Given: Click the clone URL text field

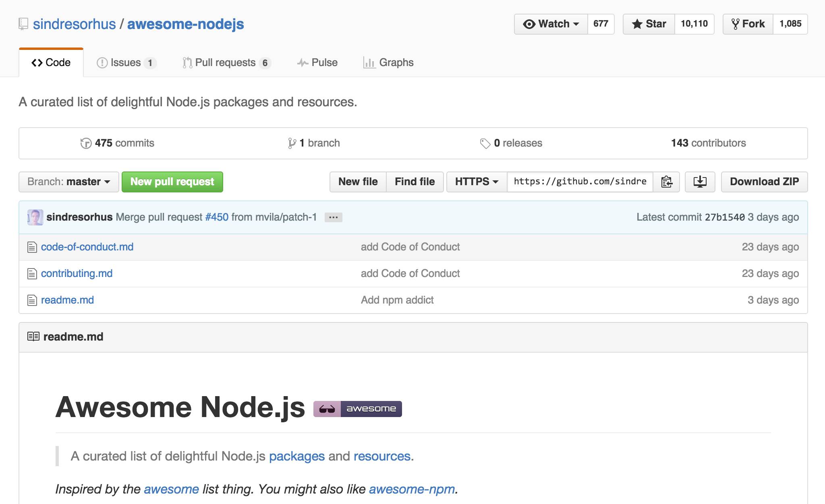Looking at the screenshot, I should click(x=580, y=182).
